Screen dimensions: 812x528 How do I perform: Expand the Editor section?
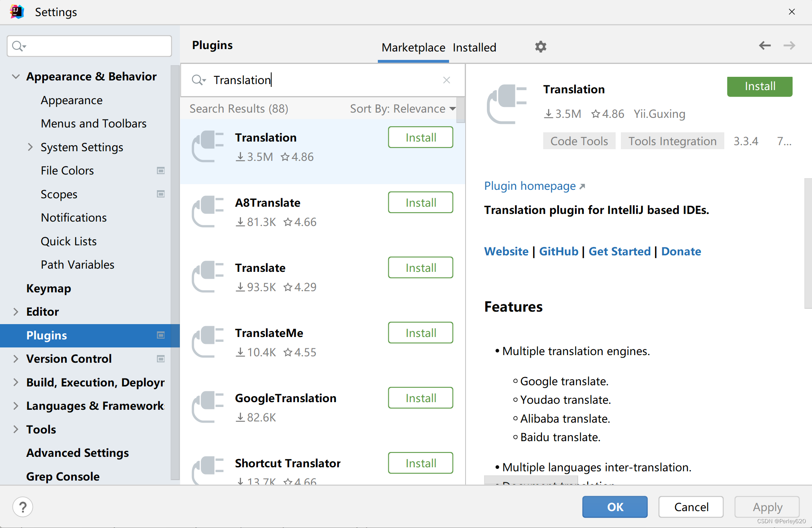tap(16, 312)
